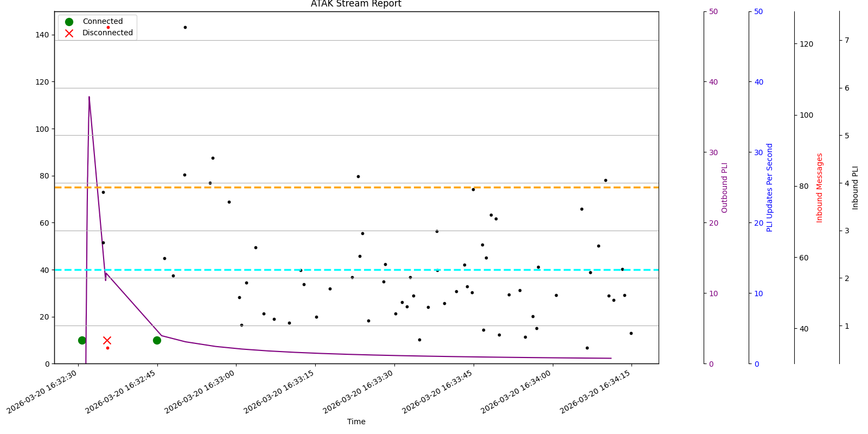
Task: Click the first green connected marker on the plot
Action: point(82,340)
